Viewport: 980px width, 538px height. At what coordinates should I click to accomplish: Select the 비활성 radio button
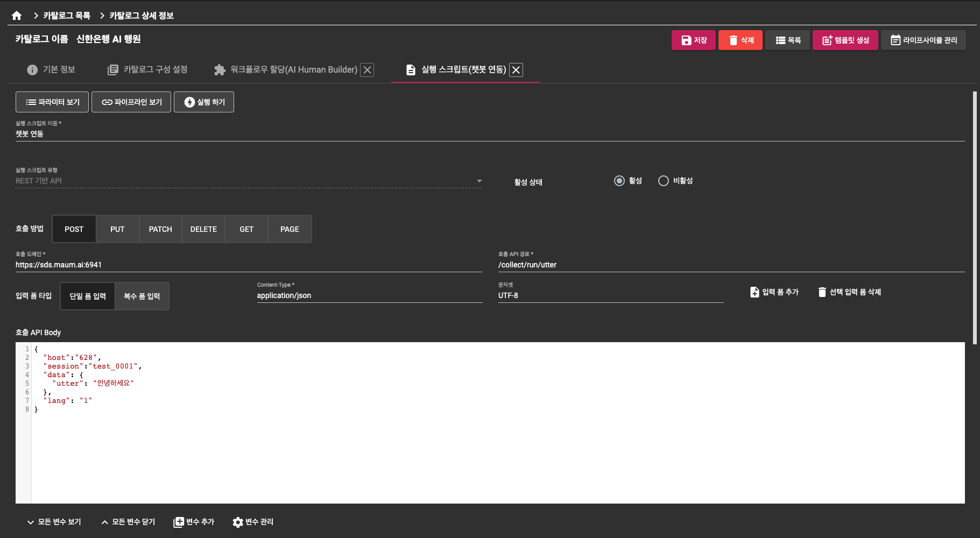(664, 181)
